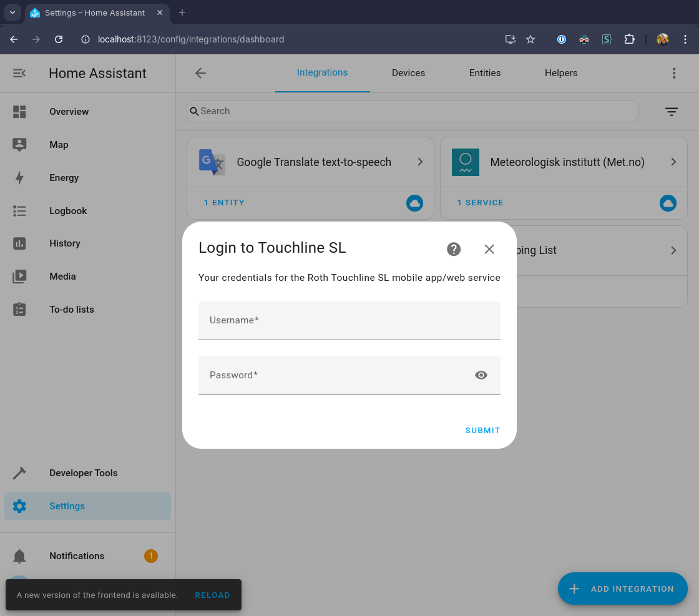
Task: Expand the Met.no integration chevron
Action: point(673,162)
